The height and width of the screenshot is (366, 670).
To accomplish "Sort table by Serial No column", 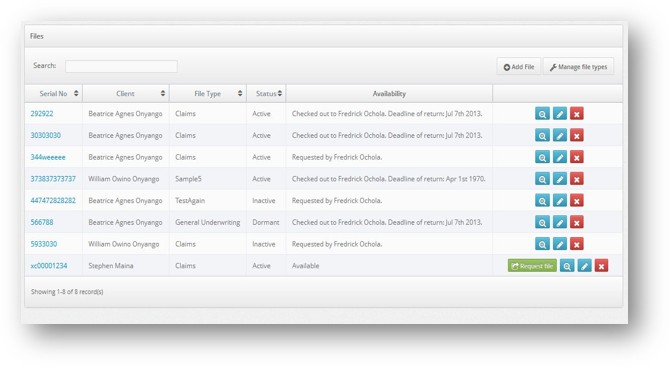I will 53,94.
